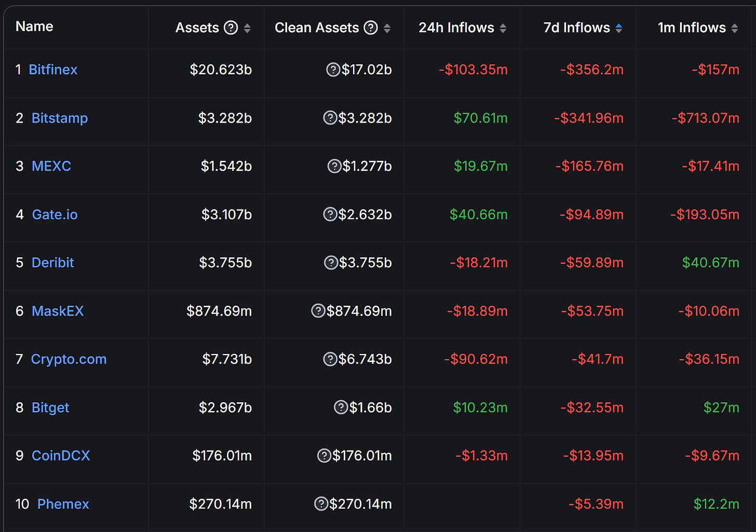Image resolution: width=756 pixels, height=532 pixels.
Task: Sort by the Assets column arrows
Action: (x=247, y=28)
